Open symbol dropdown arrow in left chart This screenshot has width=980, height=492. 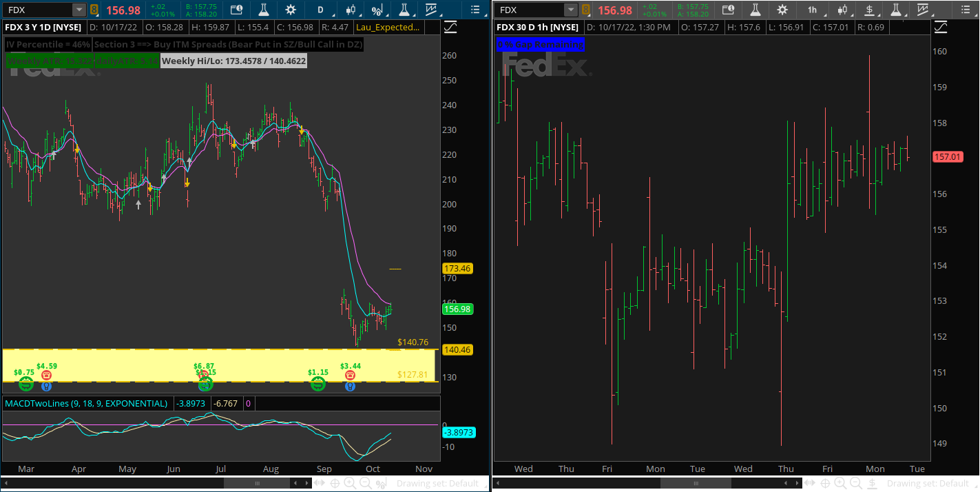pos(79,10)
